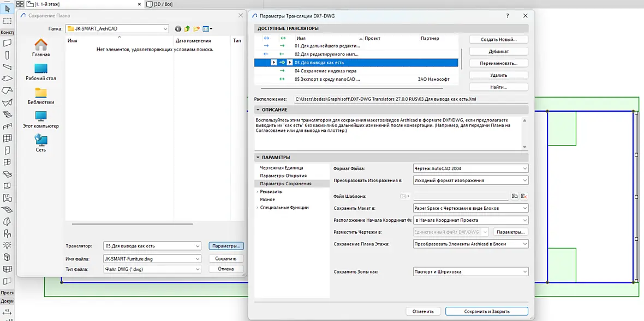Clear the template file with red X icon
The width and height of the screenshot is (644, 321).
coord(524,196)
